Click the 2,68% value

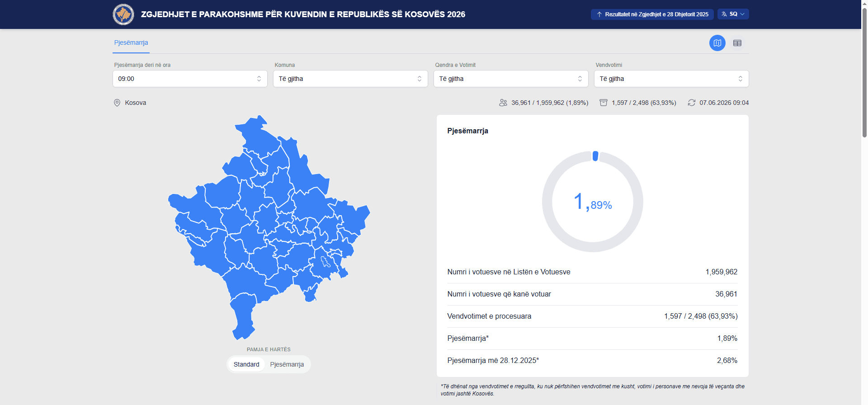(727, 360)
